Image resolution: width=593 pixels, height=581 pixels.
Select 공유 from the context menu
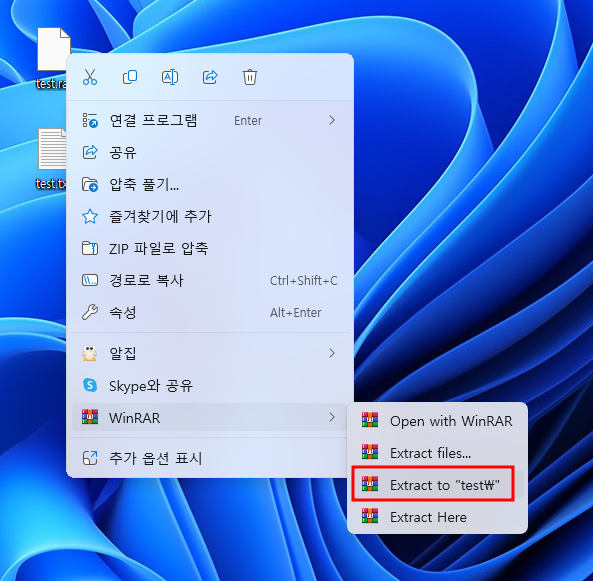tap(210, 152)
